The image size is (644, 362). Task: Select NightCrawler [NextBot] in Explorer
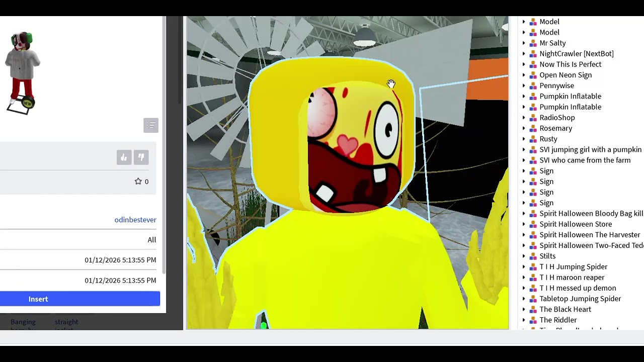pos(577,54)
